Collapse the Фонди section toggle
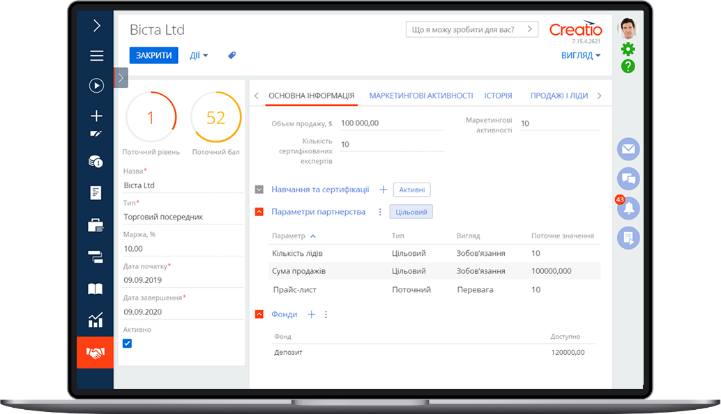 (259, 314)
